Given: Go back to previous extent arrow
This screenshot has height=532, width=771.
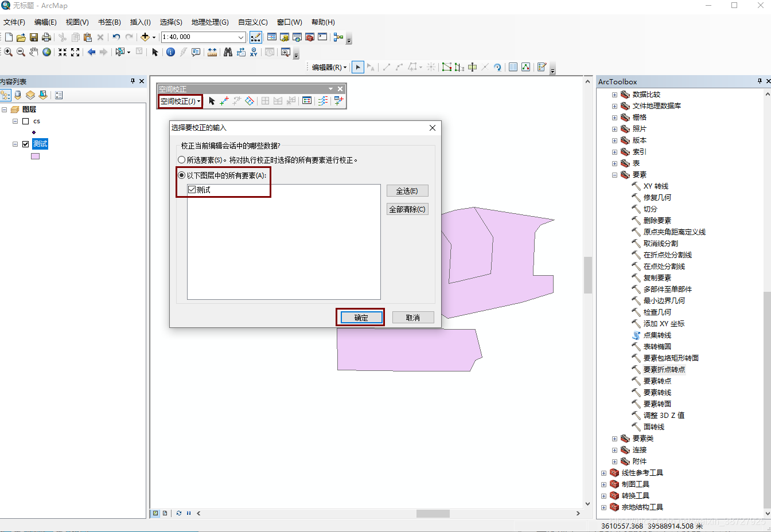Looking at the screenshot, I should [91, 52].
